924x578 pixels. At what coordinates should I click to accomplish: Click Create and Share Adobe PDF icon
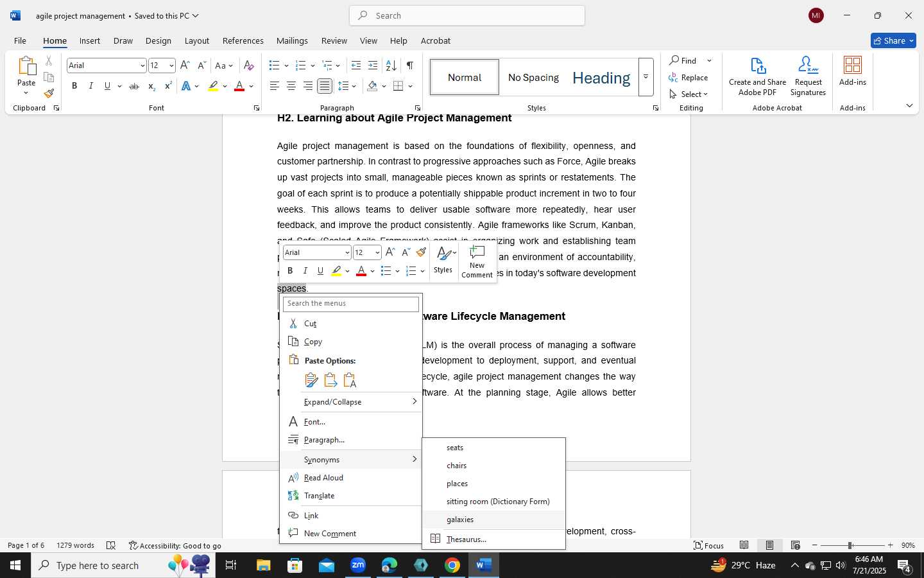[757, 76]
